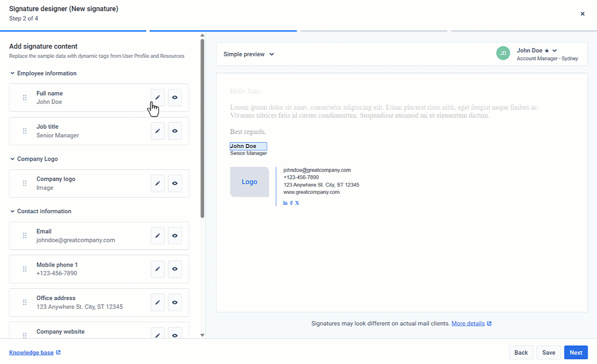Image resolution: width=597 pixels, height=364 pixels.
Task: Open the Simple preview dropdown
Action: coord(249,54)
